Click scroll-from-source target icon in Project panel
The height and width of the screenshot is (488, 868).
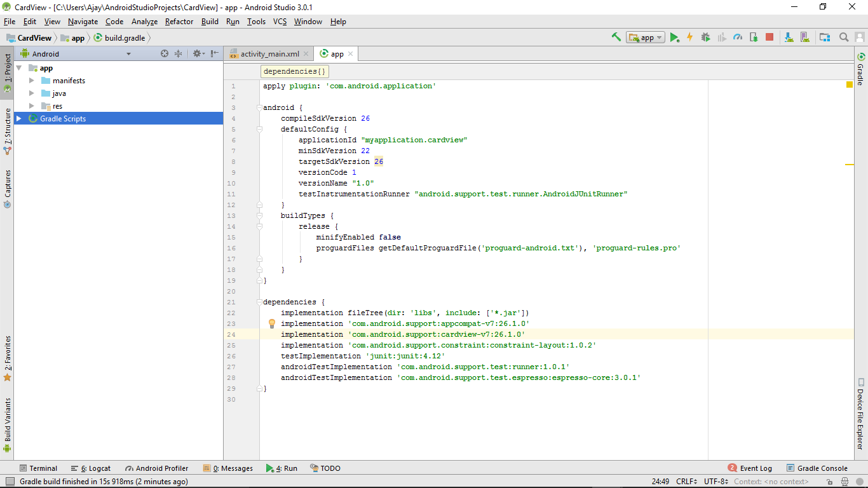[165, 54]
